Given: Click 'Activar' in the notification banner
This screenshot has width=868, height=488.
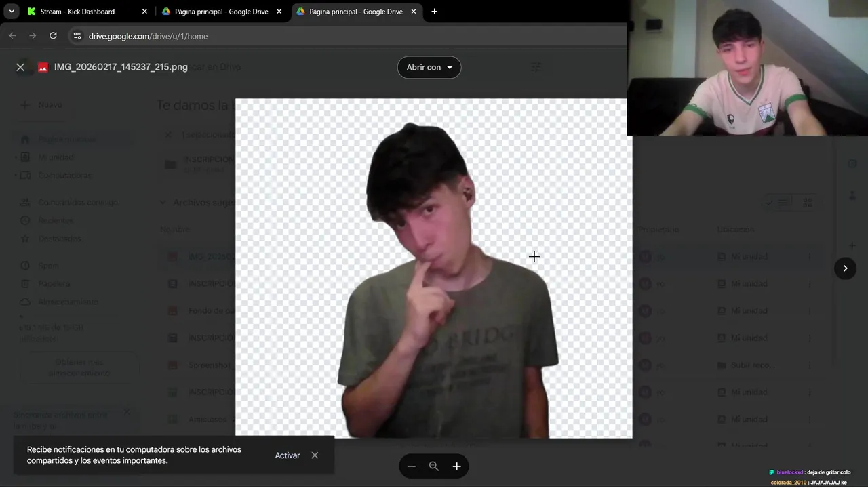Looking at the screenshot, I should coord(288,455).
